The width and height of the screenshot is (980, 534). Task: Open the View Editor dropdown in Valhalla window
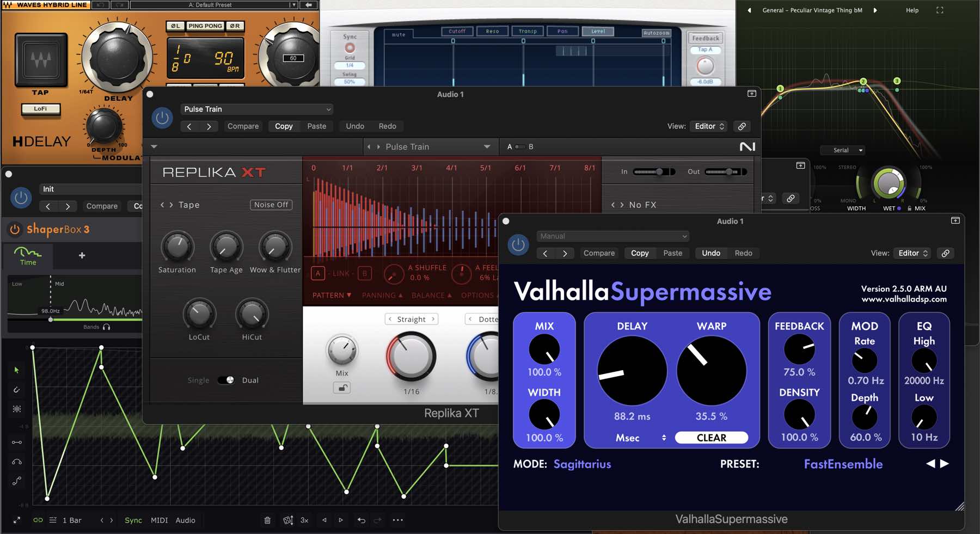click(x=912, y=253)
